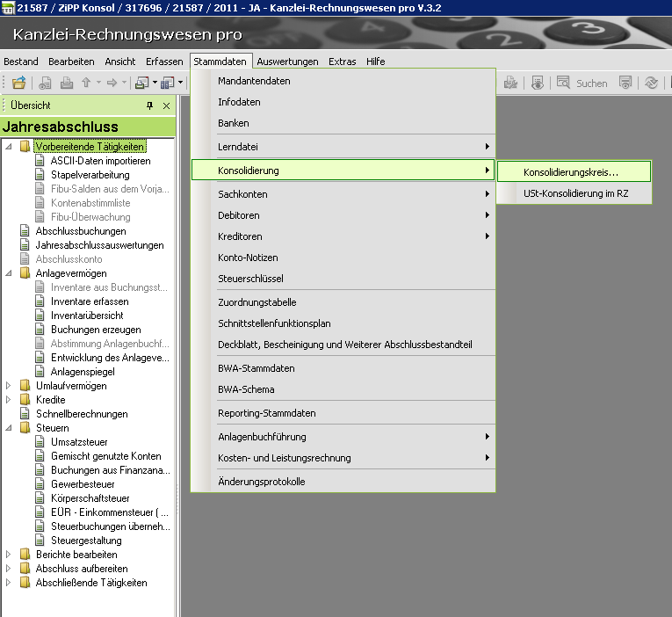Select the ASCII-Daten importieren tree item
Image resolution: width=672 pixels, height=617 pixels.
point(101,160)
